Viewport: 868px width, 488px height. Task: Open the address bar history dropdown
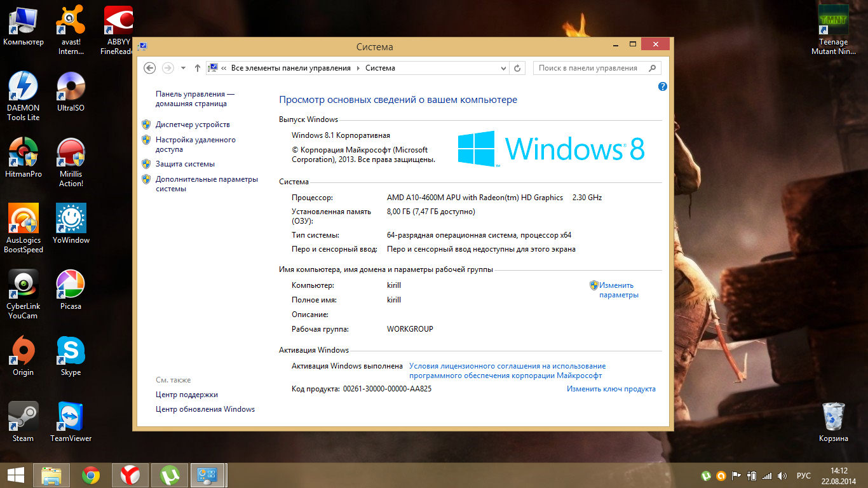tap(503, 68)
